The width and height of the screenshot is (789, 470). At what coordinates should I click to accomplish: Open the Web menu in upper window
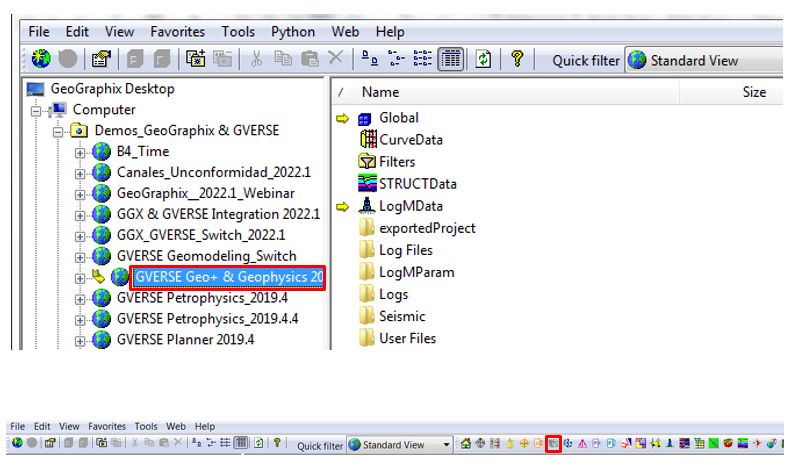click(345, 32)
